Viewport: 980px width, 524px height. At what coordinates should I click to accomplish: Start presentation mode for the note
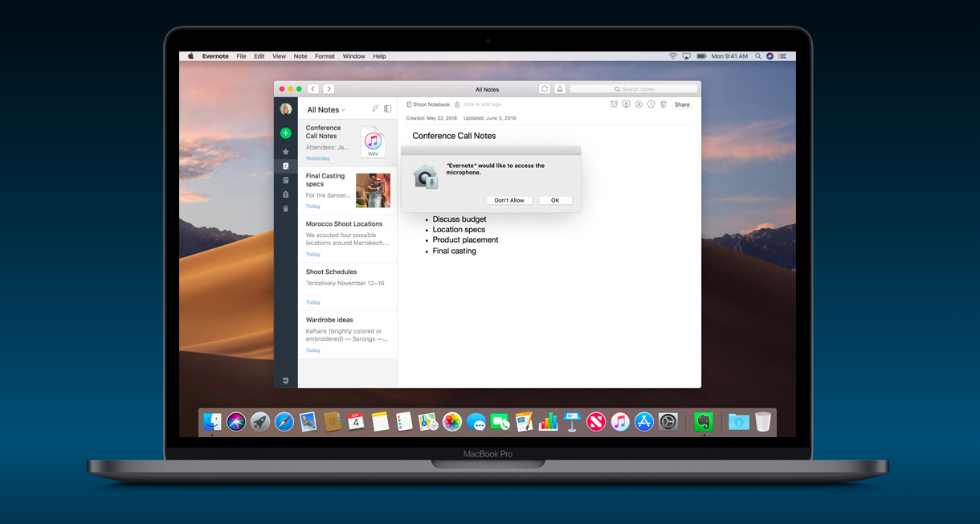(627, 104)
